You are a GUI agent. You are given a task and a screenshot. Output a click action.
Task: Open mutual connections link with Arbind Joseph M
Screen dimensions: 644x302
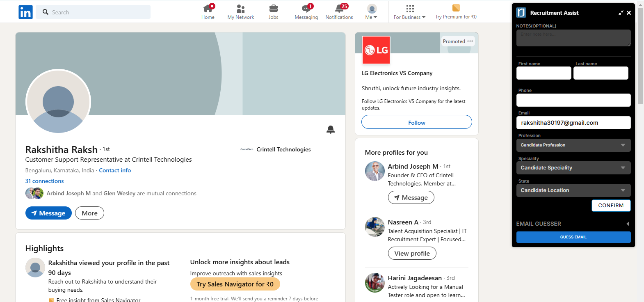(121, 193)
